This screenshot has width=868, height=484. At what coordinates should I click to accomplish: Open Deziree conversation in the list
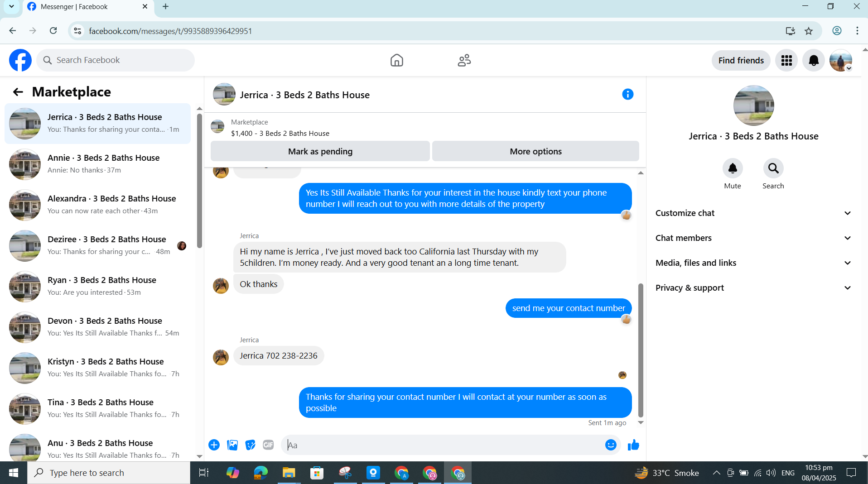pos(97,246)
